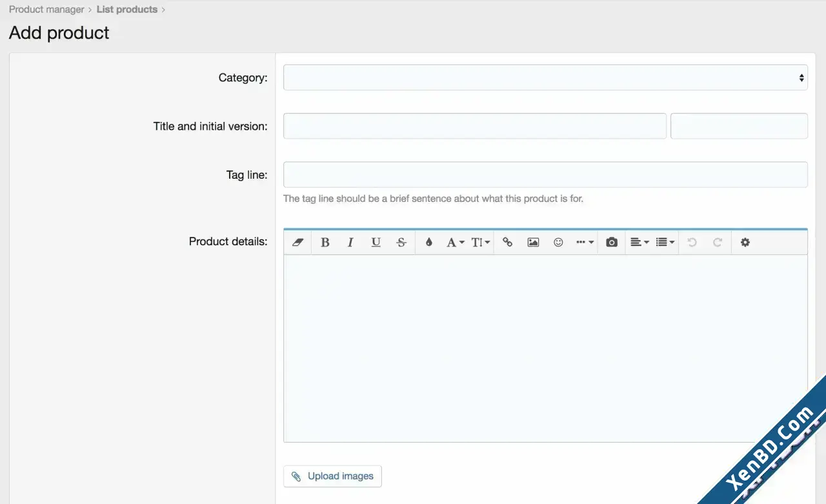The image size is (826, 504).
Task: Open the Font family dropdown
Action: pos(455,243)
